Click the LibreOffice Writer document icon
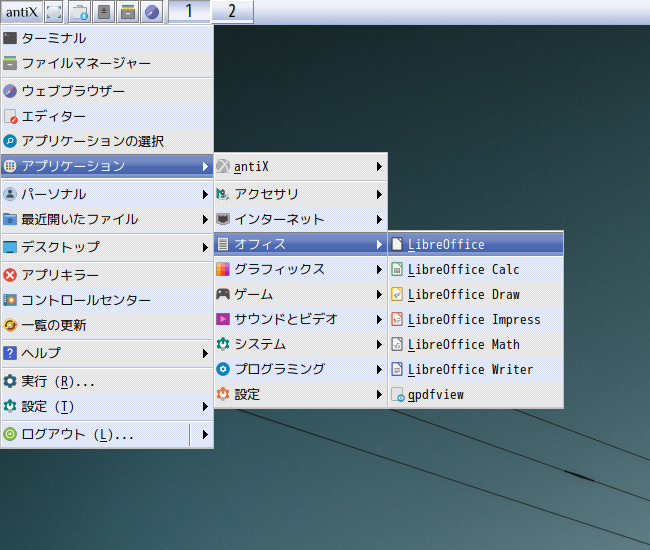Image resolution: width=650 pixels, height=550 pixels. tap(397, 369)
